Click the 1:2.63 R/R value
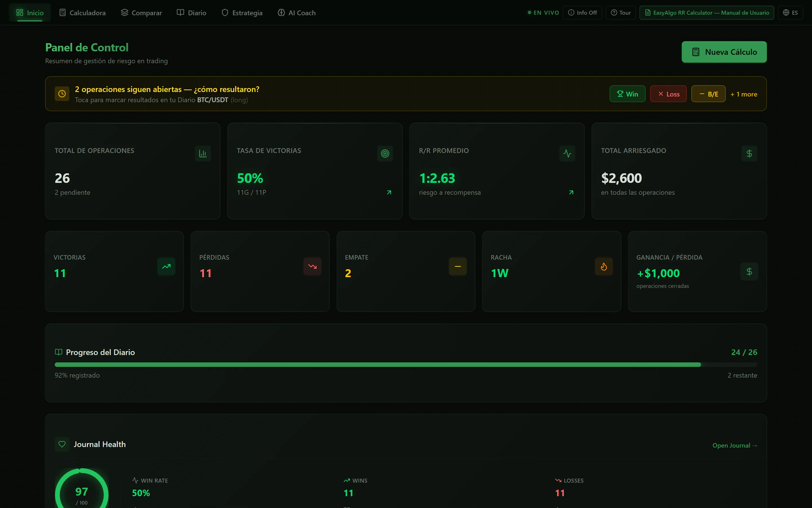 tap(437, 178)
